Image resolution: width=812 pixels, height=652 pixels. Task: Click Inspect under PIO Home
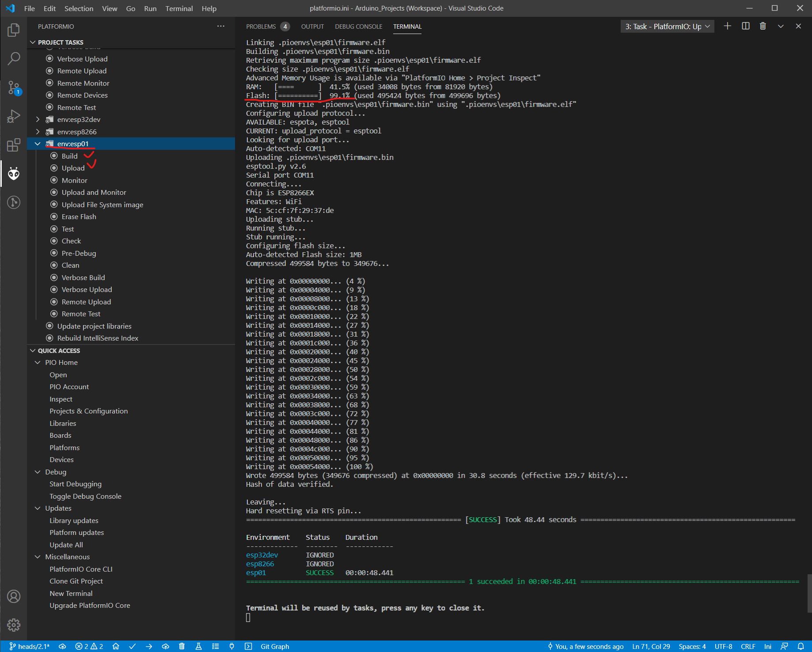pyautogui.click(x=61, y=399)
